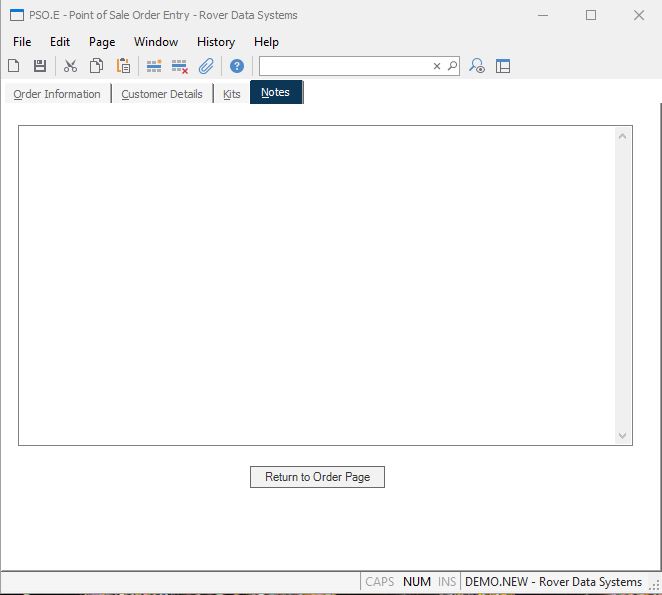Image resolution: width=662 pixels, height=595 pixels.
Task: Open the History menu
Action: click(215, 42)
